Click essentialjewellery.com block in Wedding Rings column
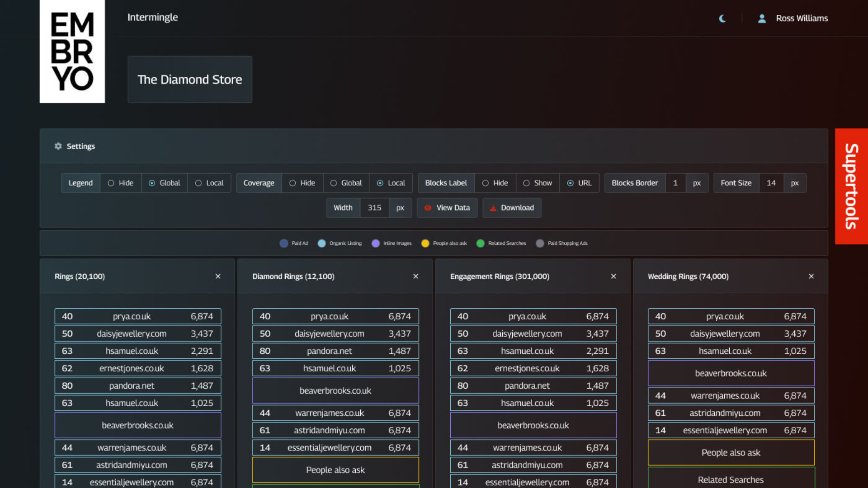Screen dimensions: 868x488 pos(731,430)
